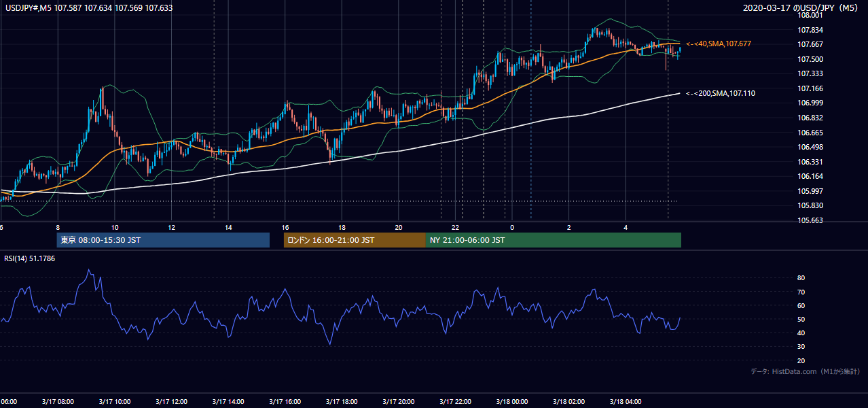Click the bottom time label 3/17 18:00
Screen dimensions: 868x408
tap(342, 401)
